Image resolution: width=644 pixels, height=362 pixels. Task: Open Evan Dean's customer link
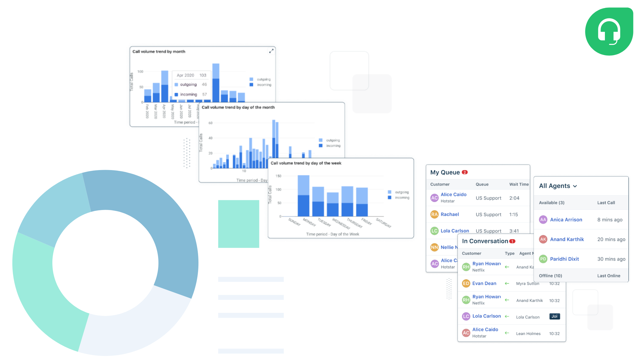pos(484,283)
